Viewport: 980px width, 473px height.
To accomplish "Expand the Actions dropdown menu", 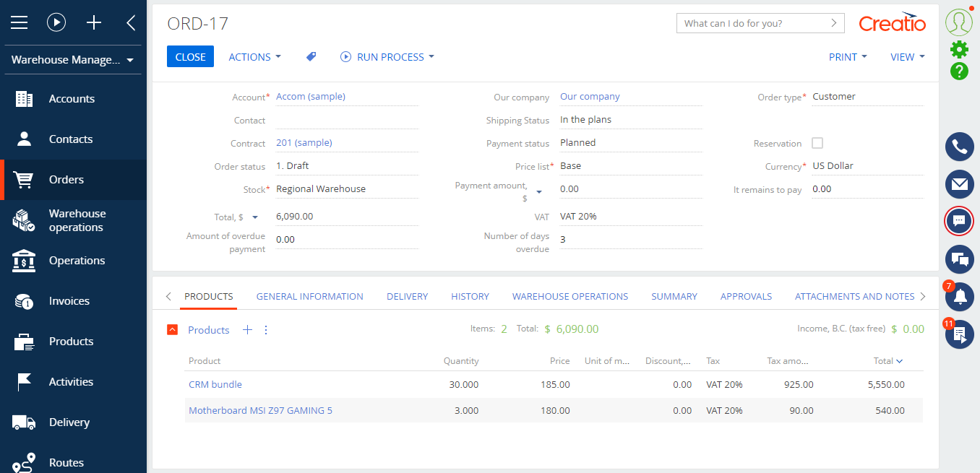I will [254, 57].
